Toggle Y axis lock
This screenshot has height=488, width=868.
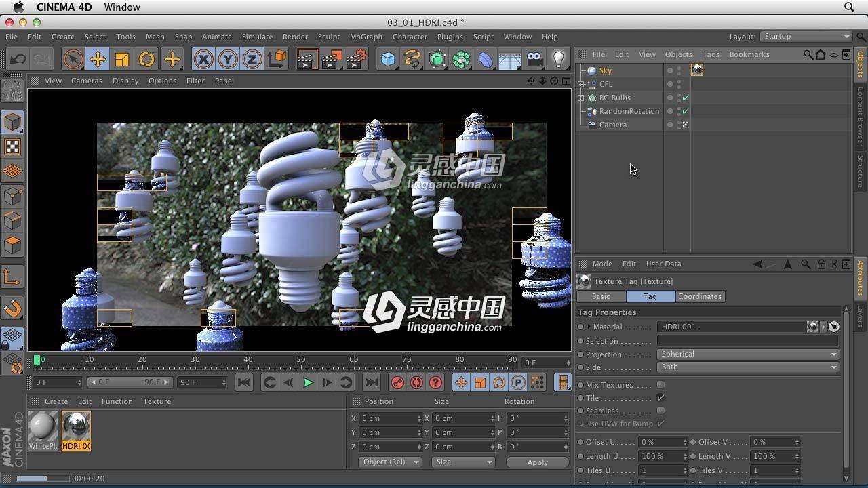click(x=228, y=59)
